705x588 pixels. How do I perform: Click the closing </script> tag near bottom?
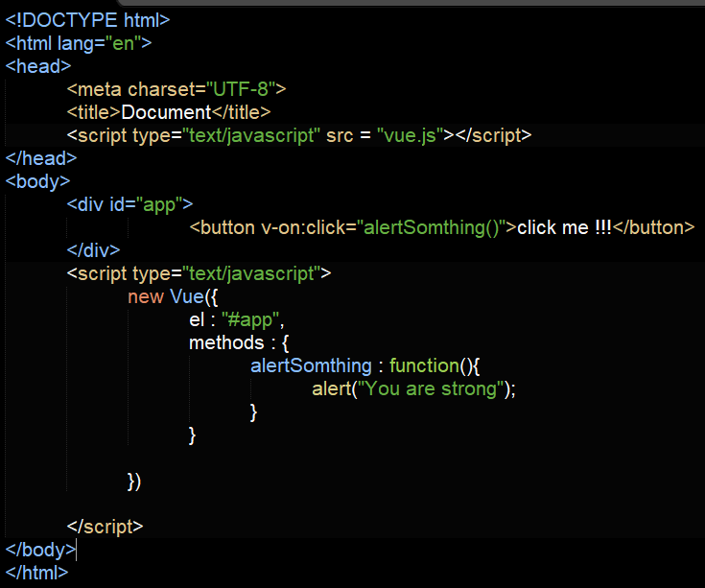[x=105, y=527]
